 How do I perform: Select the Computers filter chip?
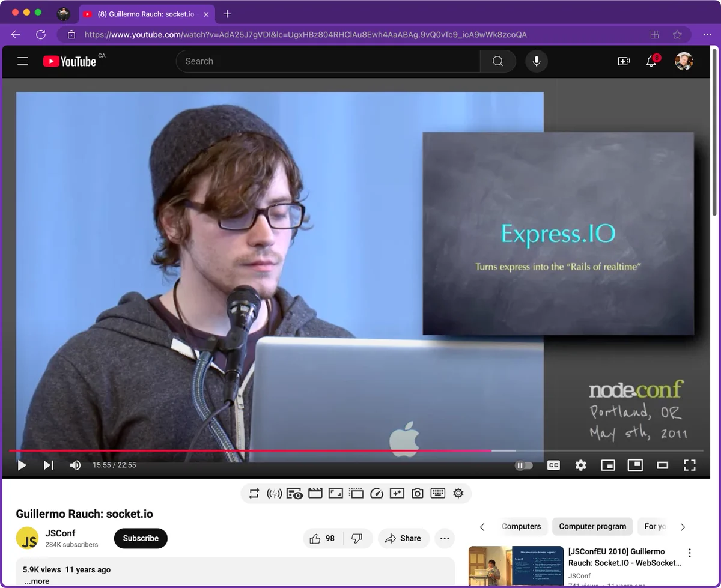521,526
